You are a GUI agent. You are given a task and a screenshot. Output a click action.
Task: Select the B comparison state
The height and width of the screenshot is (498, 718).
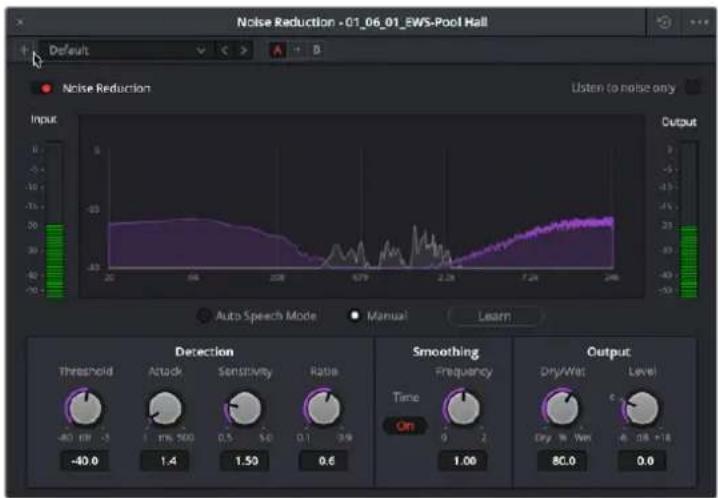(316, 50)
